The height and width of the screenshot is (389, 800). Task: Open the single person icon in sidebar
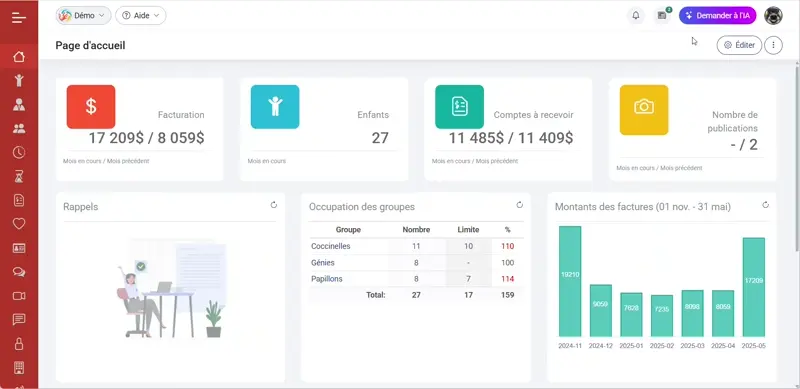tap(19, 105)
